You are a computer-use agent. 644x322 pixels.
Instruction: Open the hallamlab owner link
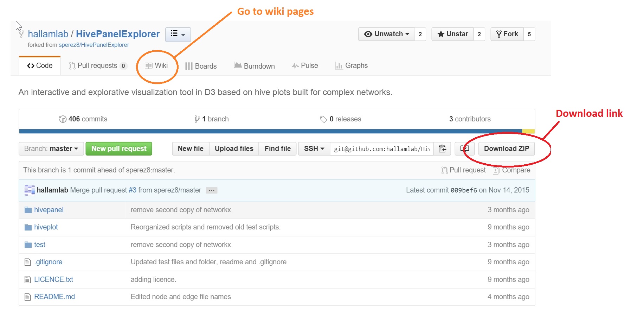click(48, 34)
